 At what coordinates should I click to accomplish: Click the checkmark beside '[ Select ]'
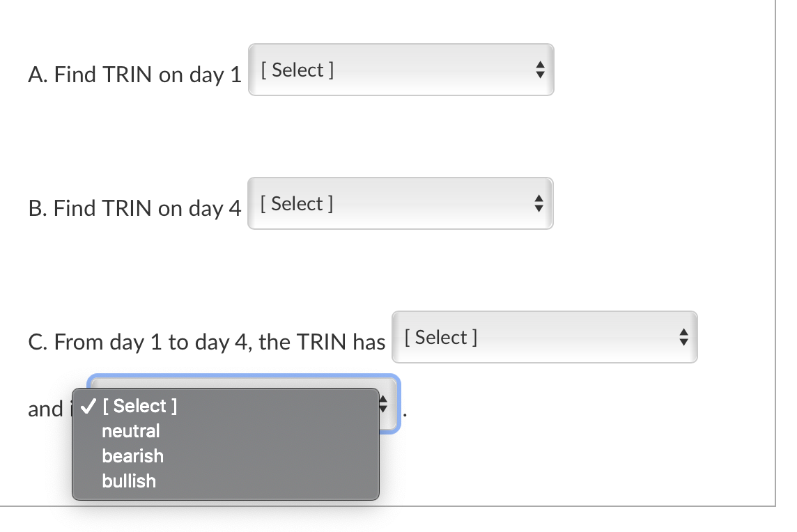(88, 405)
